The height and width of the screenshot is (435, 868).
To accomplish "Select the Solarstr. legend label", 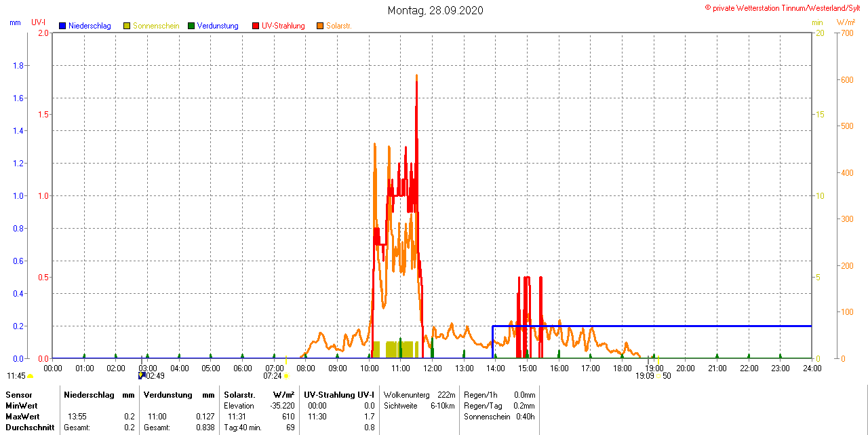I will 339,26.
